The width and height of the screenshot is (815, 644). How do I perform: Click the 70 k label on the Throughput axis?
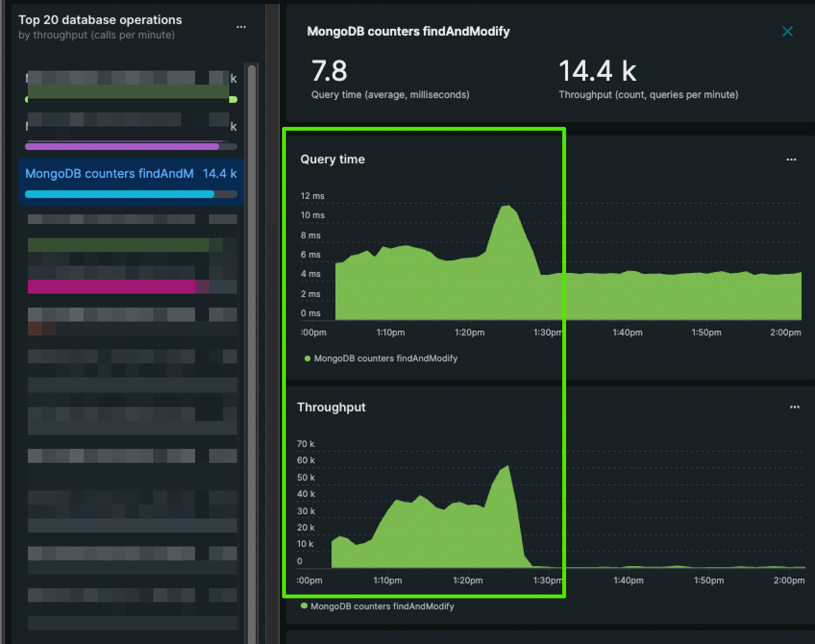pyautogui.click(x=306, y=444)
